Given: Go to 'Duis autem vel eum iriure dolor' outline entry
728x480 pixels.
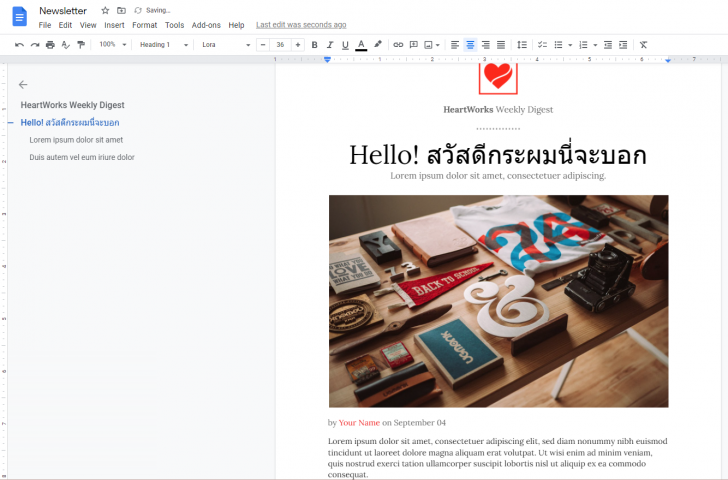Looking at the screenshot, I should pos(82,157).
